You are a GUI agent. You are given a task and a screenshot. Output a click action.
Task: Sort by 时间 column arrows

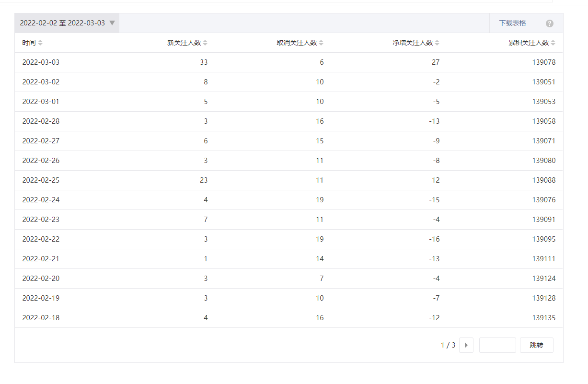pyautogui.click(x=40, y=43)
